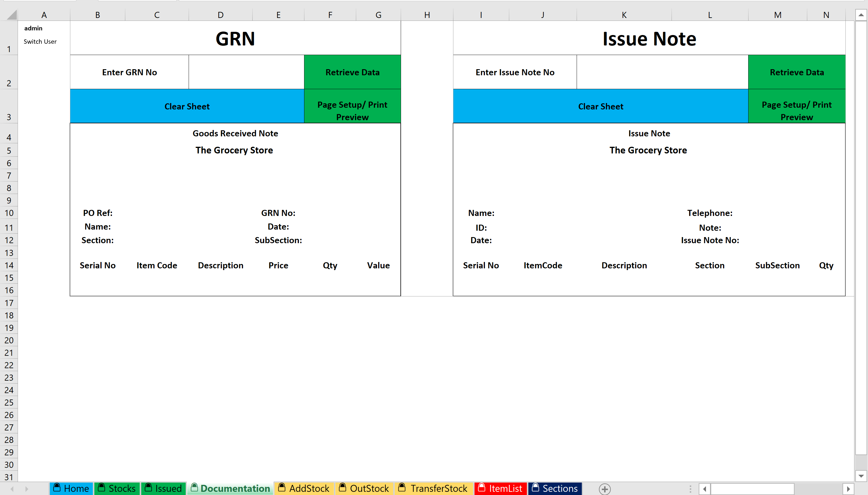Click the horizontal scrollbar thumb

click(x=752, y=489)
